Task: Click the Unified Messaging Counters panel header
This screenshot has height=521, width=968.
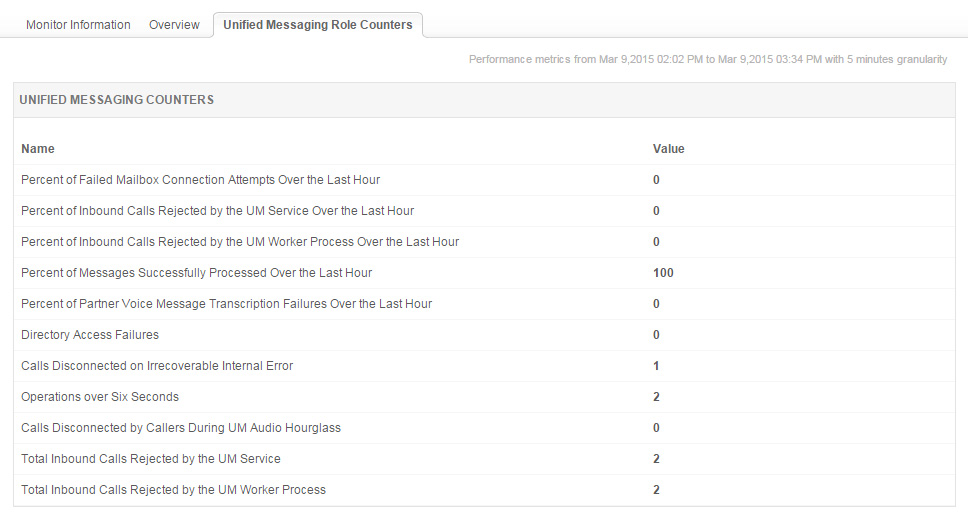Action: click(x=116, y=100)
